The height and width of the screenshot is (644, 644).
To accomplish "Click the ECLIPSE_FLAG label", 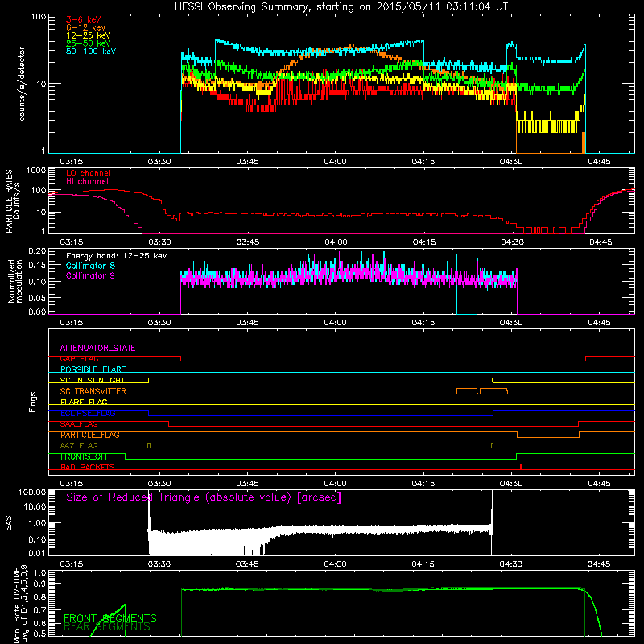I will [x=88, y=413].
